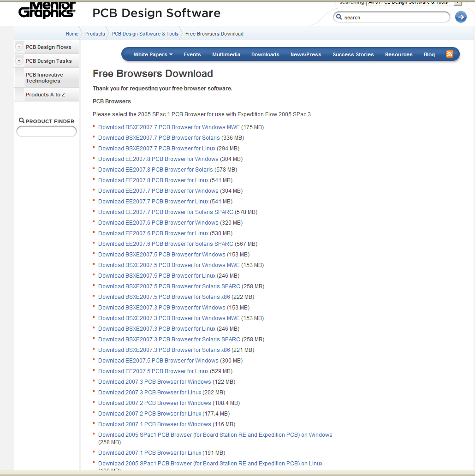Download BSXE2007.5 PCB Browser for Solaris x86
Image resolution: width=475 pixels, height=476 pixels.
(164, 297)
